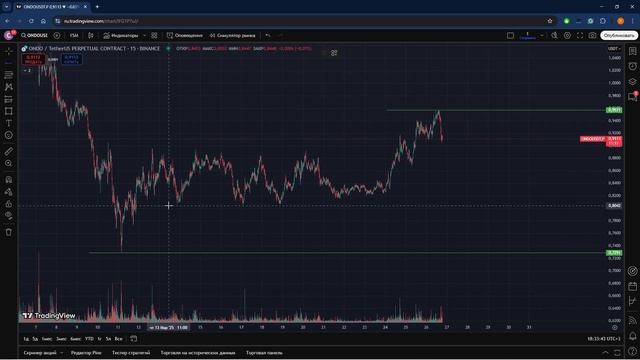640x360 pixels.
Task: Toggle hide all drawings eye
Action: (x=9, y=216)
